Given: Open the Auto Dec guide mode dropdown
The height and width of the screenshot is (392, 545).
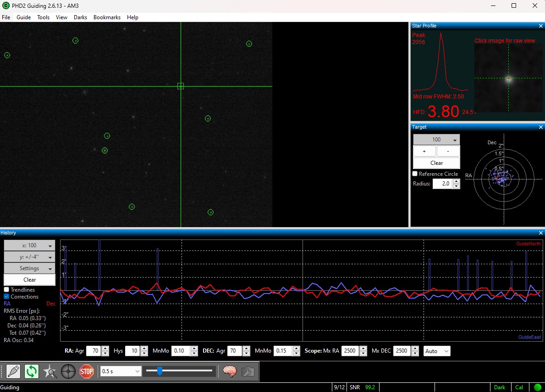Looking at the screenshot, I should tap(436, 351).
